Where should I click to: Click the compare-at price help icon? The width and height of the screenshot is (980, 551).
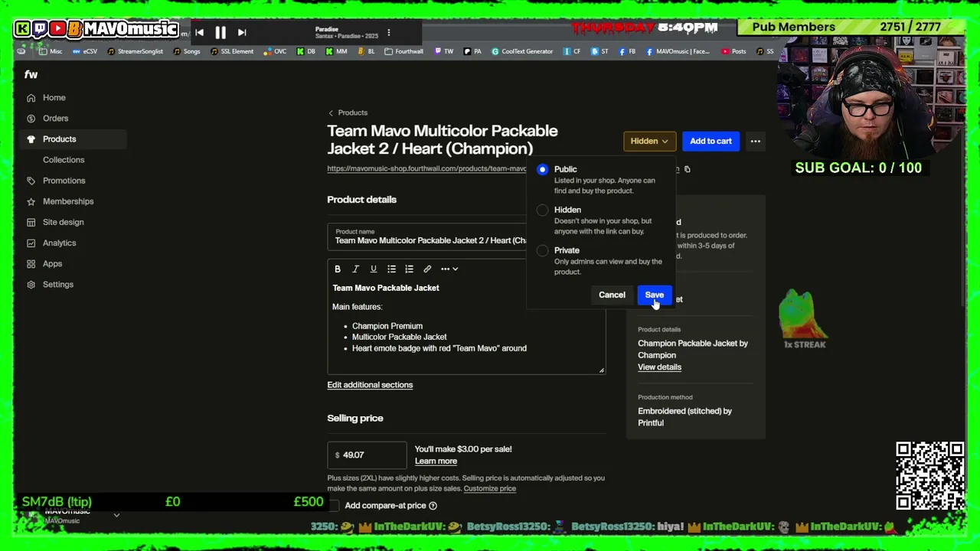pyautogui.click(x=433, y=505)
